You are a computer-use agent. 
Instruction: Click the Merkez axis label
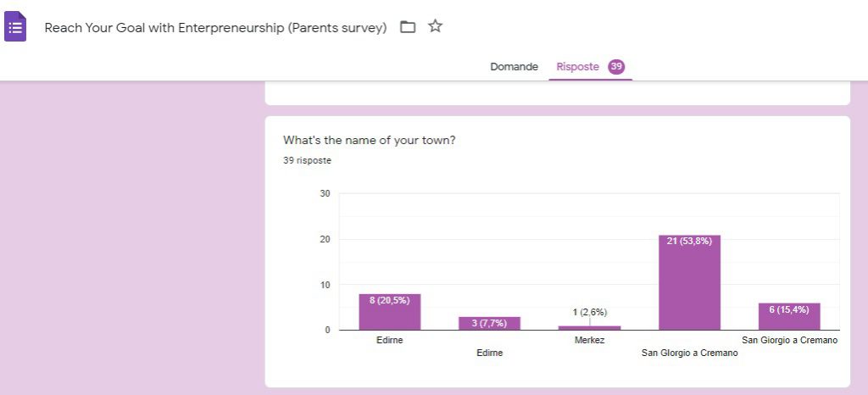589,341
